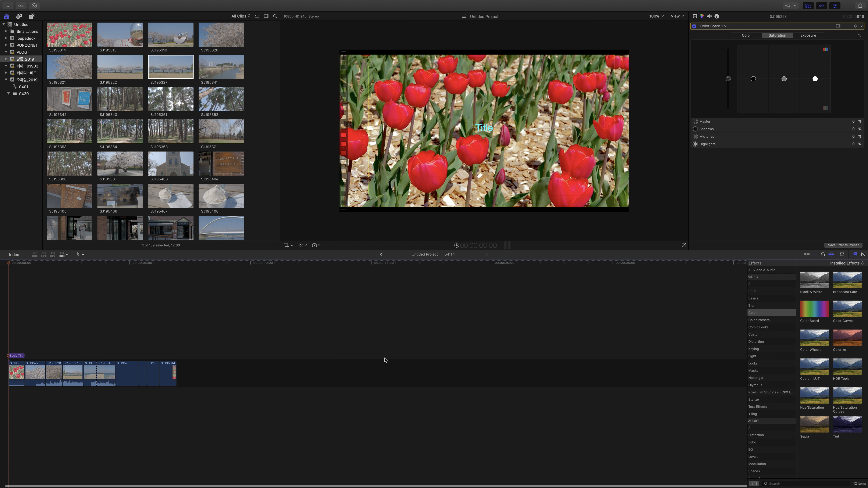Click the browser search magnifier icon
The image size is (868, 488).
click(275, 16)
